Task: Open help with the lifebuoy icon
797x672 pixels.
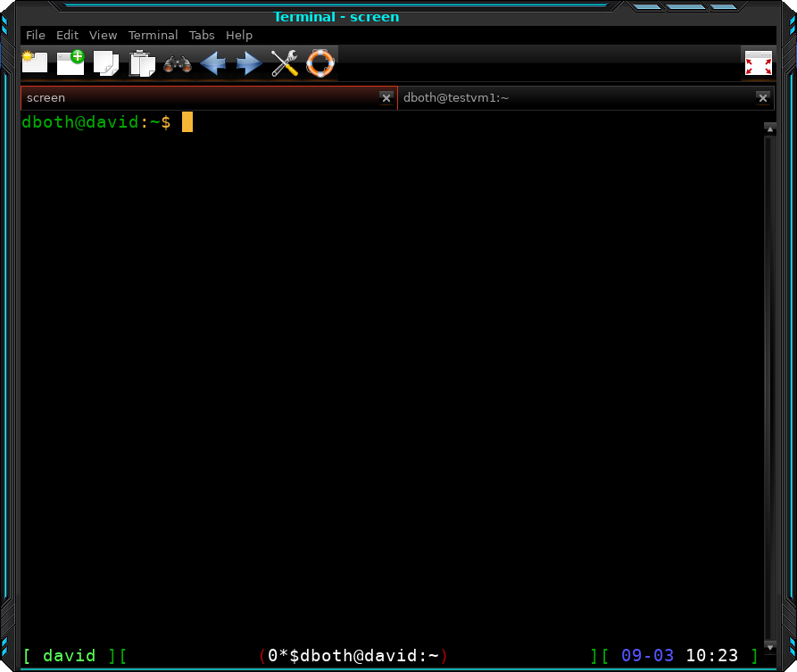Action: [x=320, y=63]
